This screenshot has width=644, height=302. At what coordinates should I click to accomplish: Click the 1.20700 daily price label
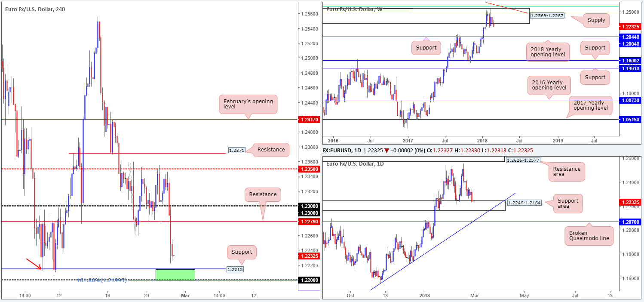click(x=631, y=222)
